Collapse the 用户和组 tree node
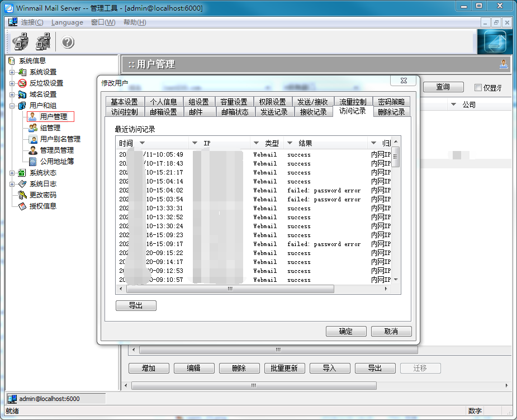 [12, 106]
